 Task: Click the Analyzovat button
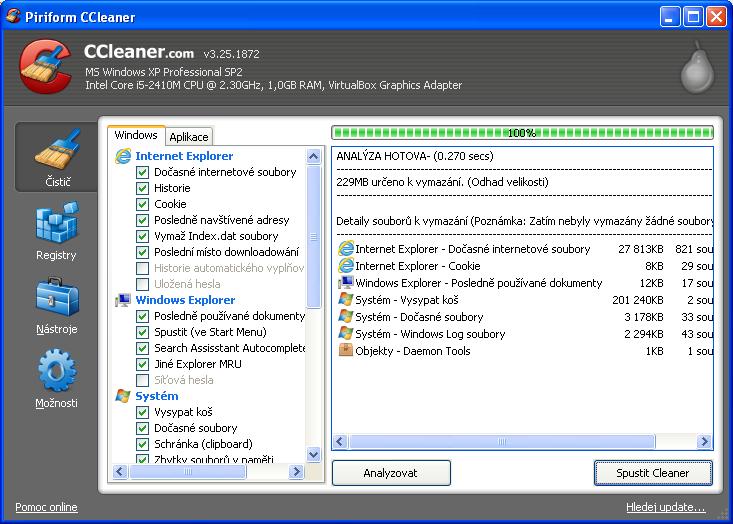coord(391,473)
